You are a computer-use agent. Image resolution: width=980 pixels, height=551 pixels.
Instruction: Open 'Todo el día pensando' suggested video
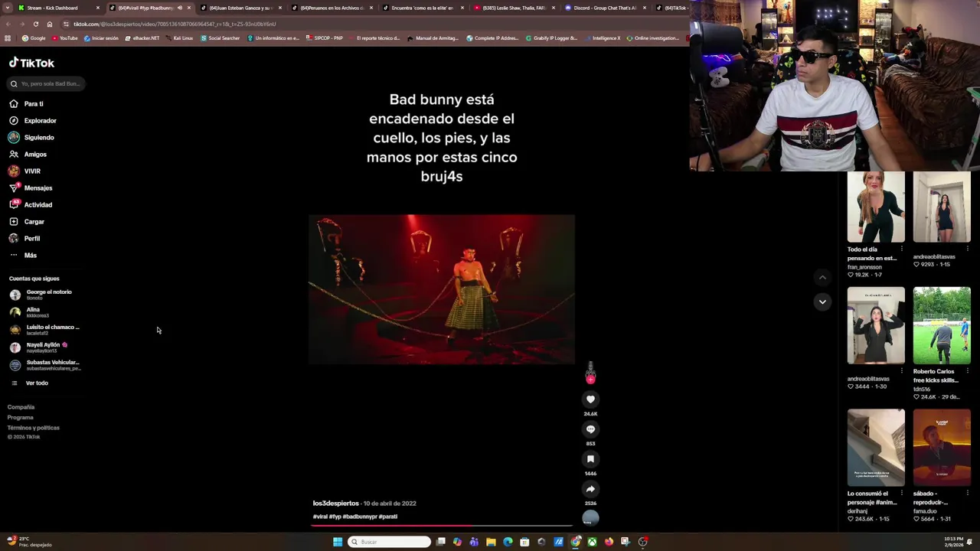pyautogui.click(x=876, y=207)
